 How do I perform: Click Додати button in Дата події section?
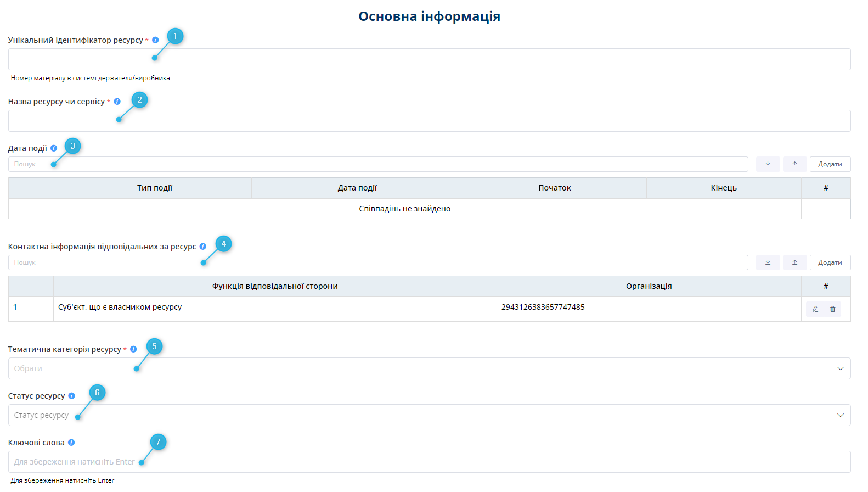tap(830, 164)
